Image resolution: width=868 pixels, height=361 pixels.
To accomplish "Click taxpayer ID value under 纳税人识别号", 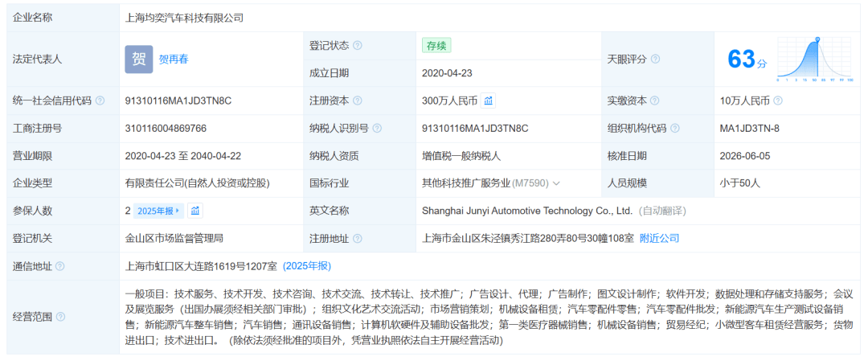I will [475, 129].
